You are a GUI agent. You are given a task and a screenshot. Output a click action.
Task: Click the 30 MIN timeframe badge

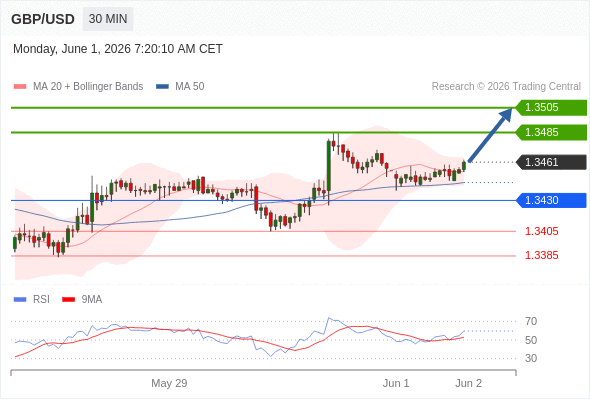tap(108, 19)
